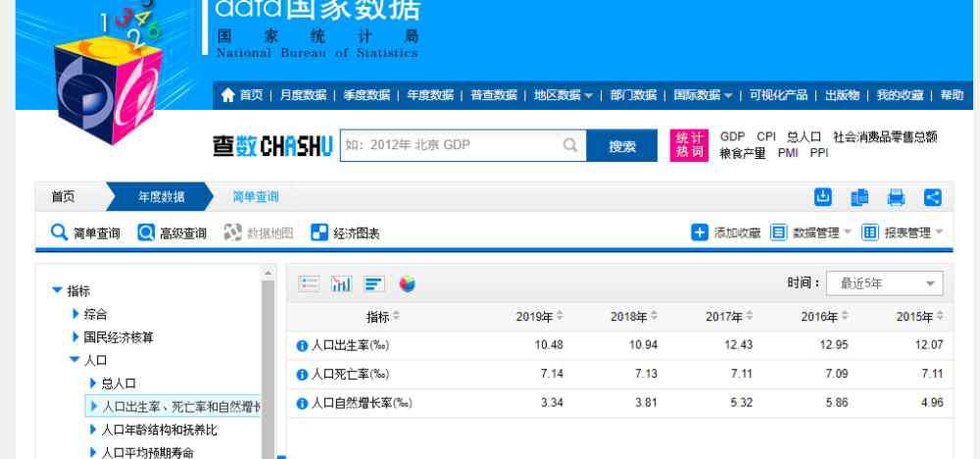Screen dimensions: 980x459
Task: Select 人口年龄结构和抚养比 in the tree
Action: click(159, 430)
